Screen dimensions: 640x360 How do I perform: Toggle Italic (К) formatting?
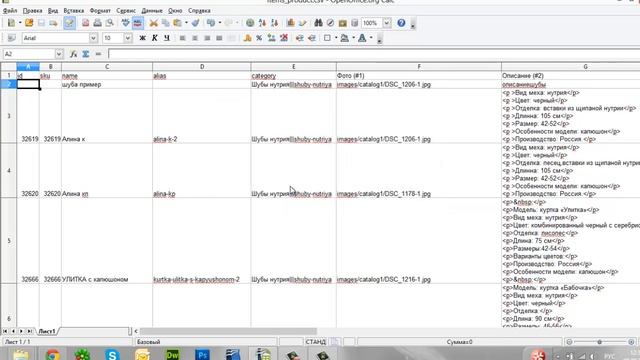coord(155,38)
